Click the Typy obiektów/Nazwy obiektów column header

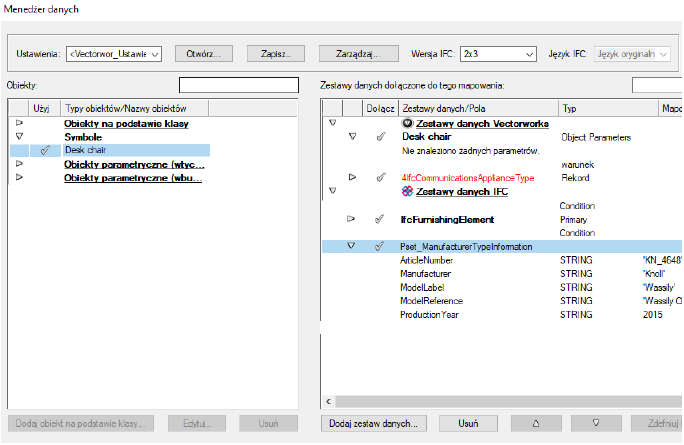134,107
